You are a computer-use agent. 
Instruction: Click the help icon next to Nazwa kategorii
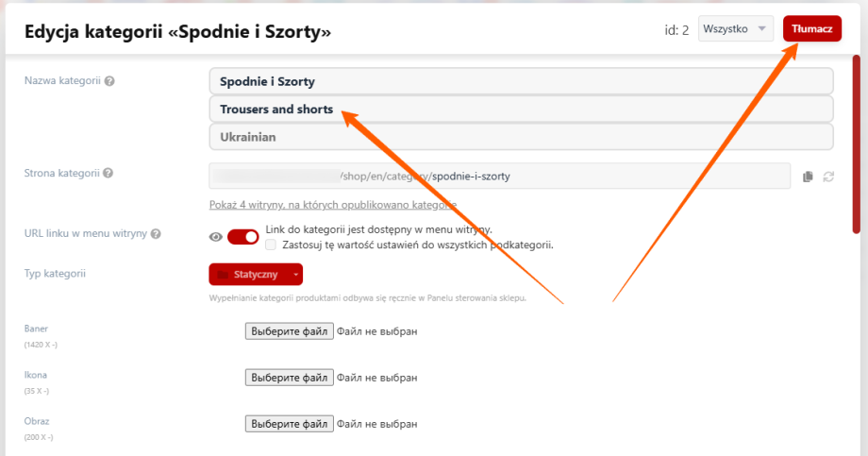click(x=109, y=81)
